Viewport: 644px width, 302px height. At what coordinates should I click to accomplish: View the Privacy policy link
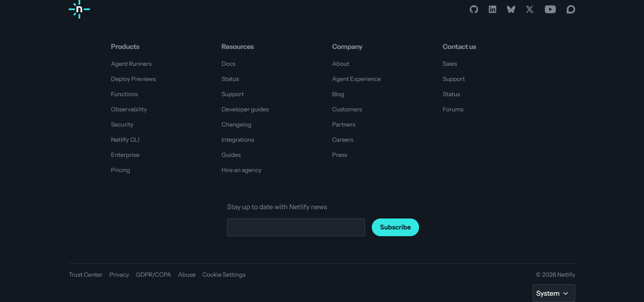[x=119, y=275]
